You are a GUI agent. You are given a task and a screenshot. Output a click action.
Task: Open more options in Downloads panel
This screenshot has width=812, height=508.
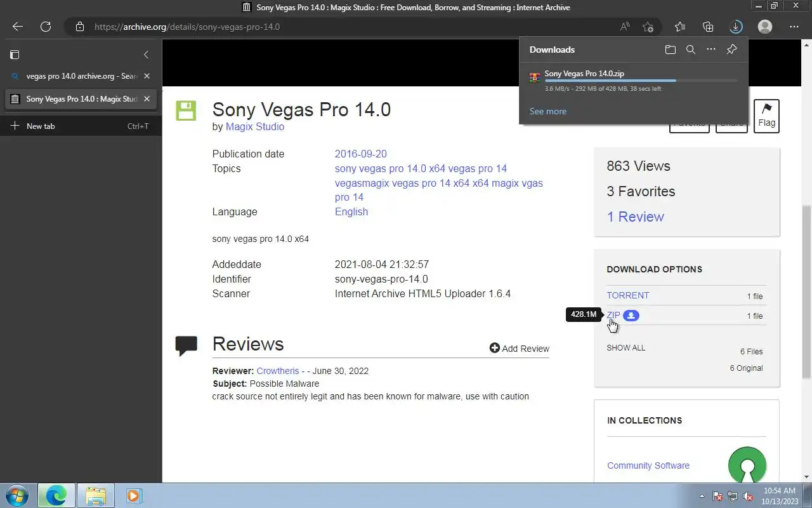coord(711,50)
